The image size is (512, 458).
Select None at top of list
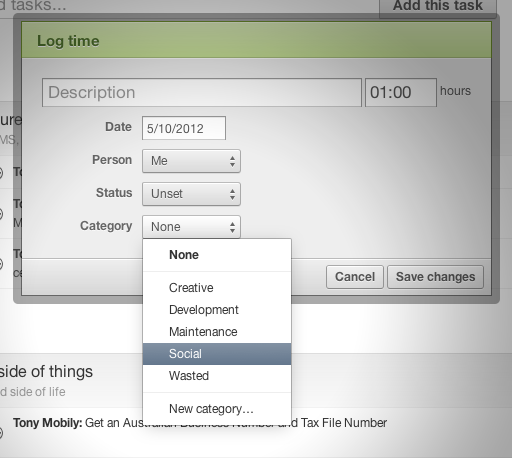pyautogui.click(x=217, y=255)
